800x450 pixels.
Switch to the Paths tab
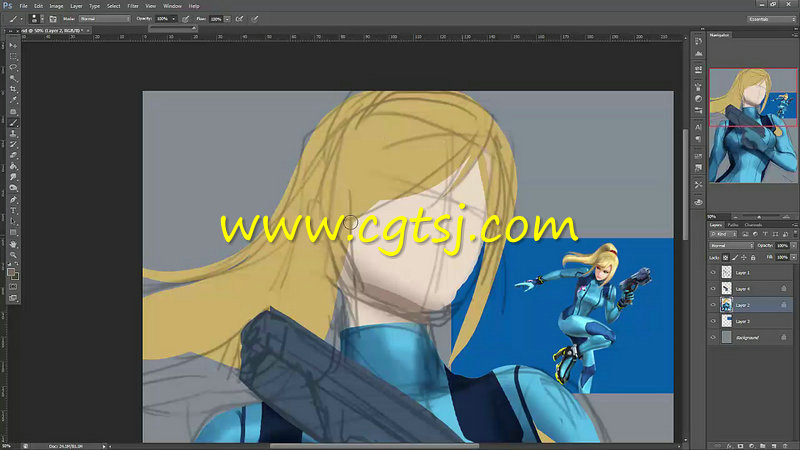coord(733,225)
